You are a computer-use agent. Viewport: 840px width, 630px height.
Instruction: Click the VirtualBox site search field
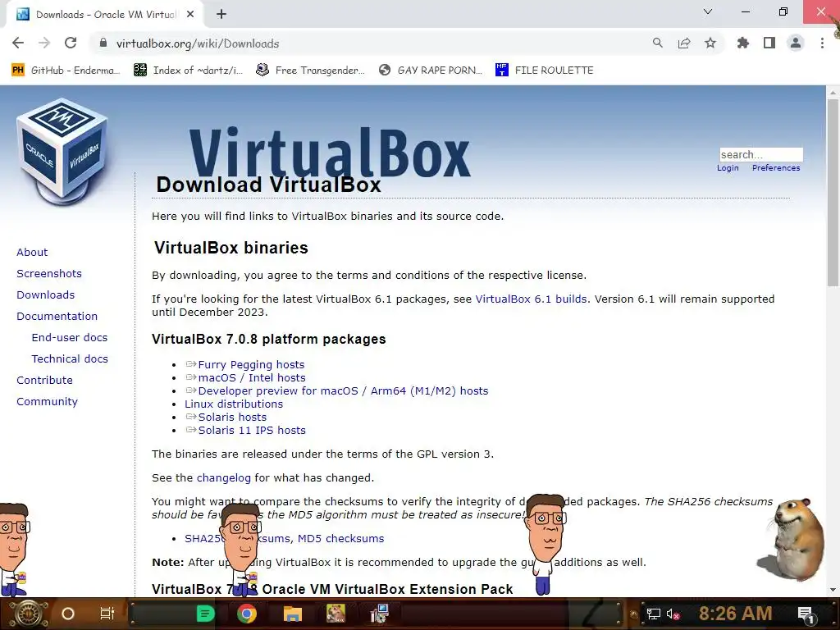click(x=760, y=155)
